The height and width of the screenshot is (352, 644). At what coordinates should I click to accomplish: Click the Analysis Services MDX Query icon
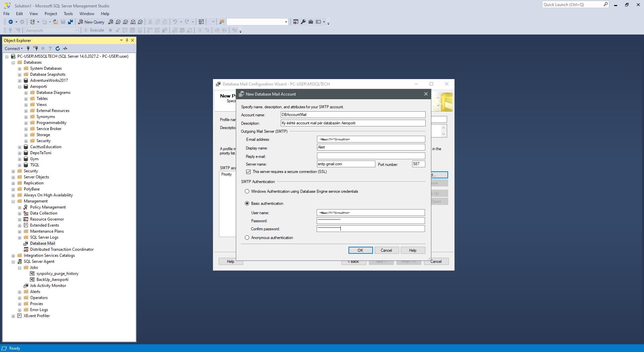118,22
